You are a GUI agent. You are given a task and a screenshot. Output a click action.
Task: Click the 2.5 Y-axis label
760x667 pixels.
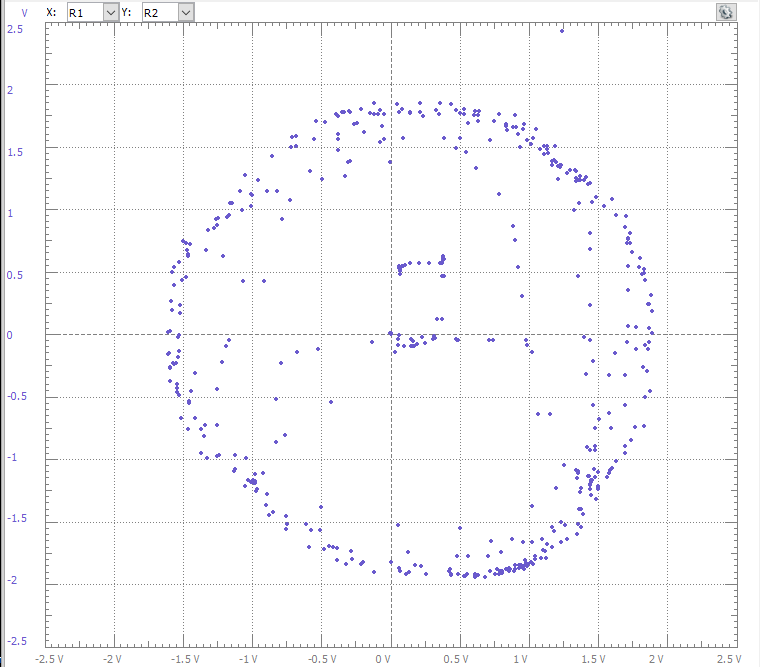15,29
